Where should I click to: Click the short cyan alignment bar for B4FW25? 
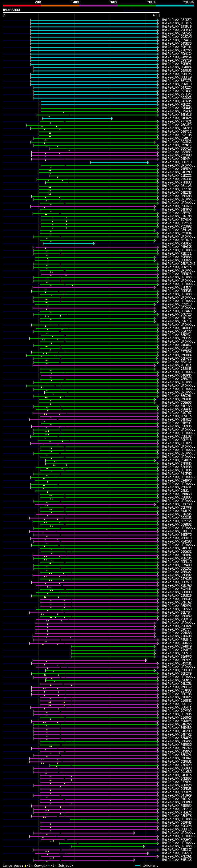(x=78, y=118)
